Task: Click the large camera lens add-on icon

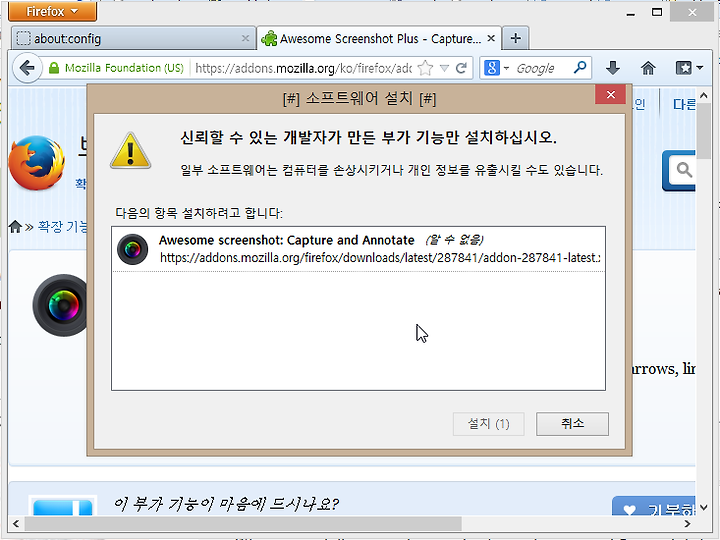Action: pyautogui.click(x=60, y=305)
